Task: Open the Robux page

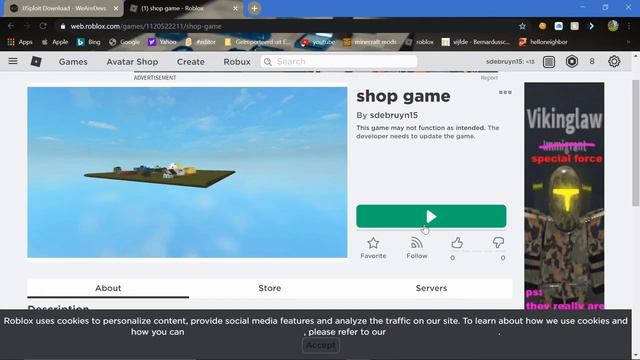Action: (237, 62)
